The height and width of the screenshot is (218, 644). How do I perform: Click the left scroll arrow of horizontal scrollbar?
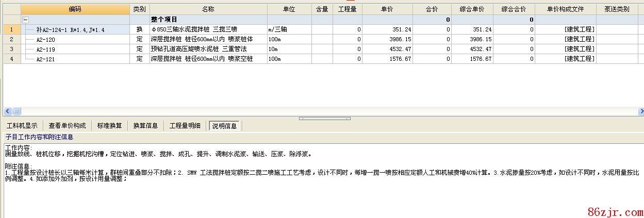[x=8, y=111]
